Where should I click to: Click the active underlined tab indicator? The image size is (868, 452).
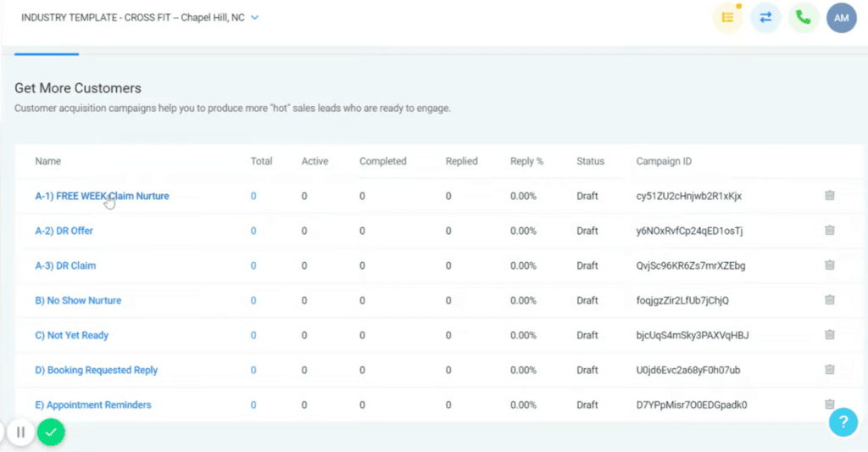point(47,53)
